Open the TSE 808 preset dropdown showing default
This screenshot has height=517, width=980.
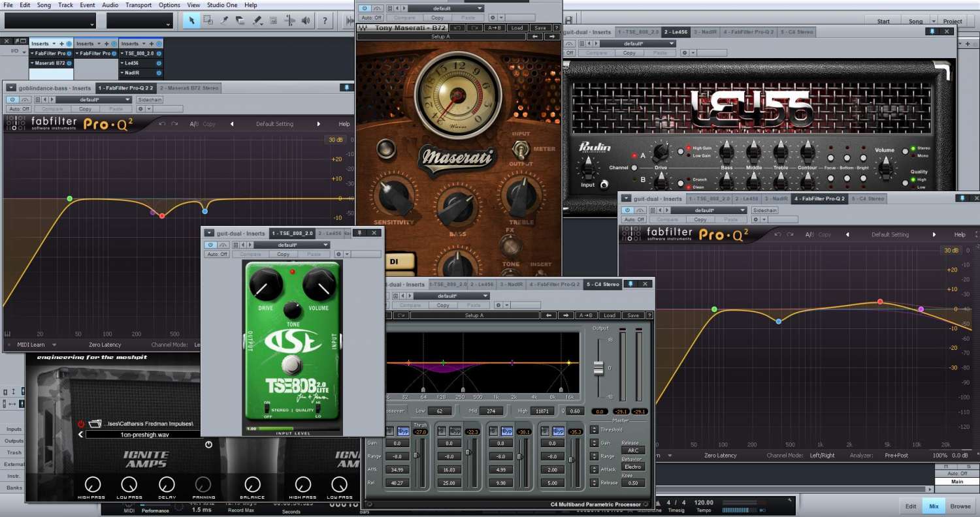(293, 245)
